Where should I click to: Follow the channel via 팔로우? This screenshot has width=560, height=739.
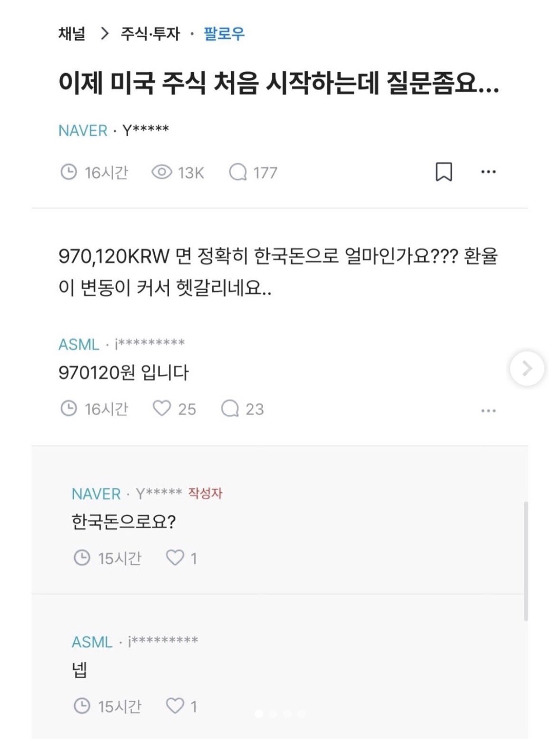pos(224,34)
